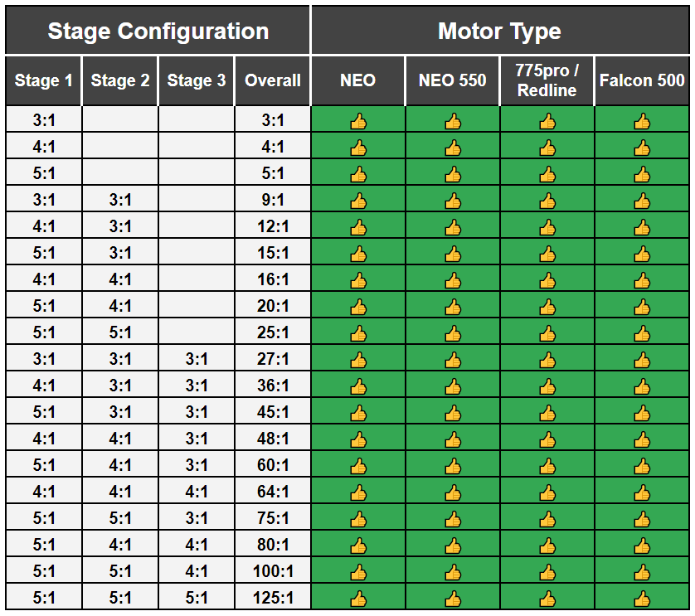The width and height of the screenshot is (695, 616).
Task: Click the Falcon 500 thumbs-up for 125:1 overall
Action: pos(642,599)
